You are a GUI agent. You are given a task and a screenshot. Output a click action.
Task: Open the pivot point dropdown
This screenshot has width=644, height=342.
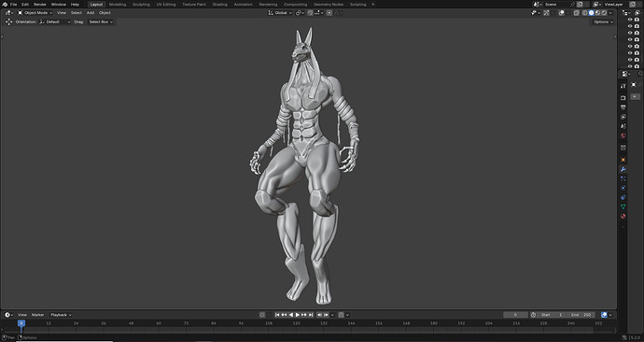[300, 13]
